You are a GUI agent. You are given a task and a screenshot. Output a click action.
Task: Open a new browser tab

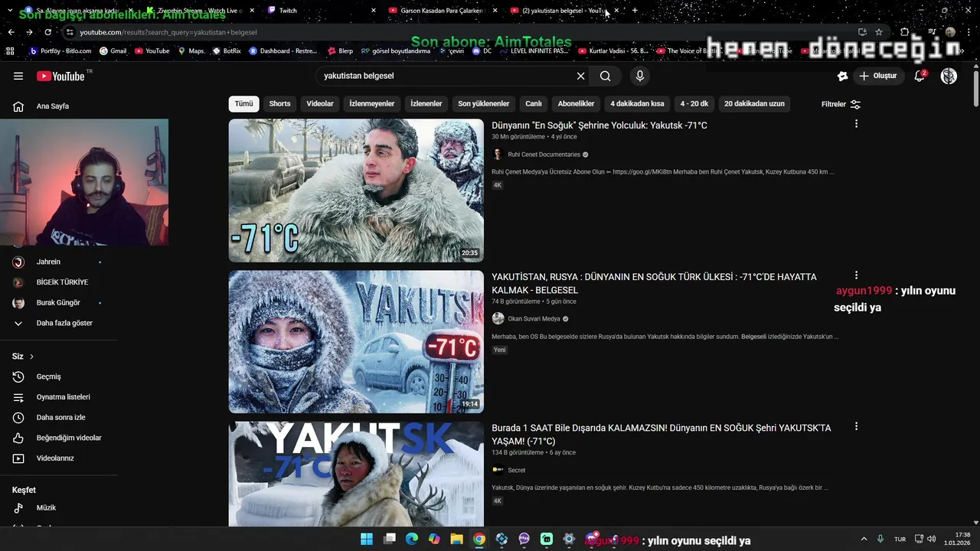(x=635, y=11)
